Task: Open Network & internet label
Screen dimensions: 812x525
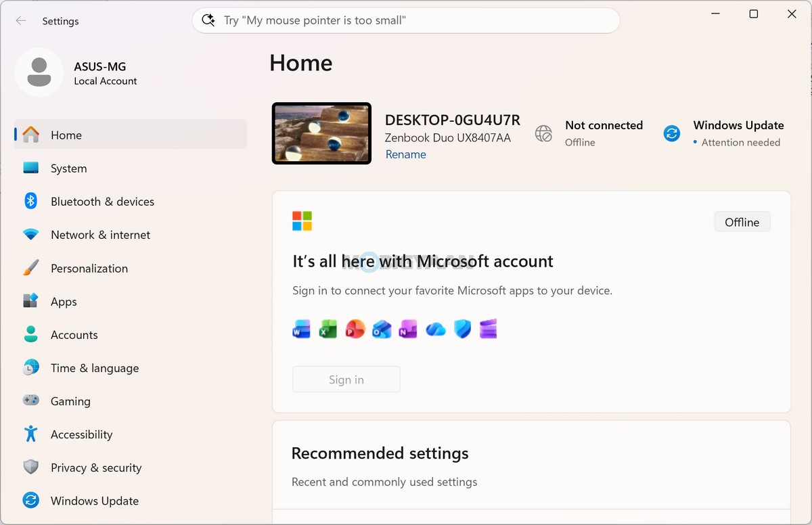Action: click(x=101, y=235)
